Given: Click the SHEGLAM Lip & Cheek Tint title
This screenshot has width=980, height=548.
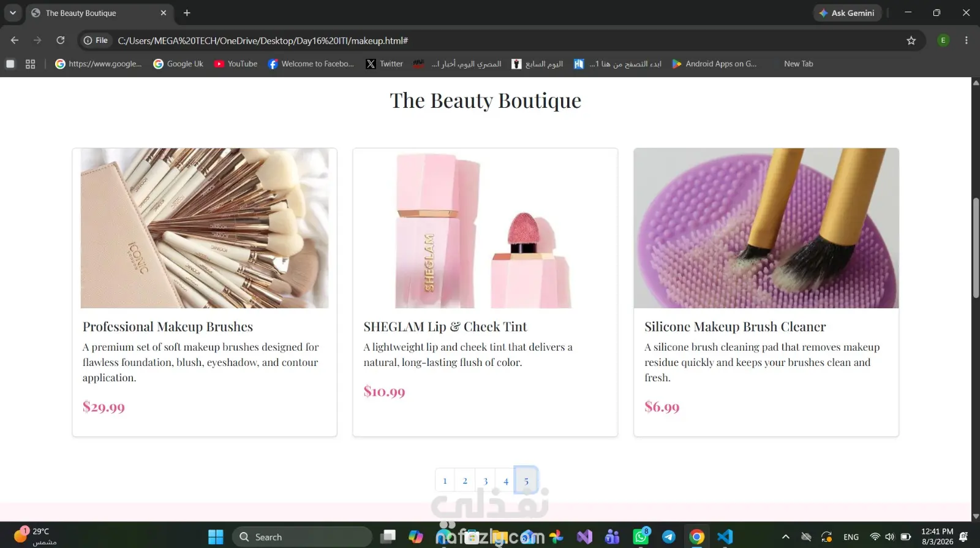Looking at the screenshot, I should [445, 327].
